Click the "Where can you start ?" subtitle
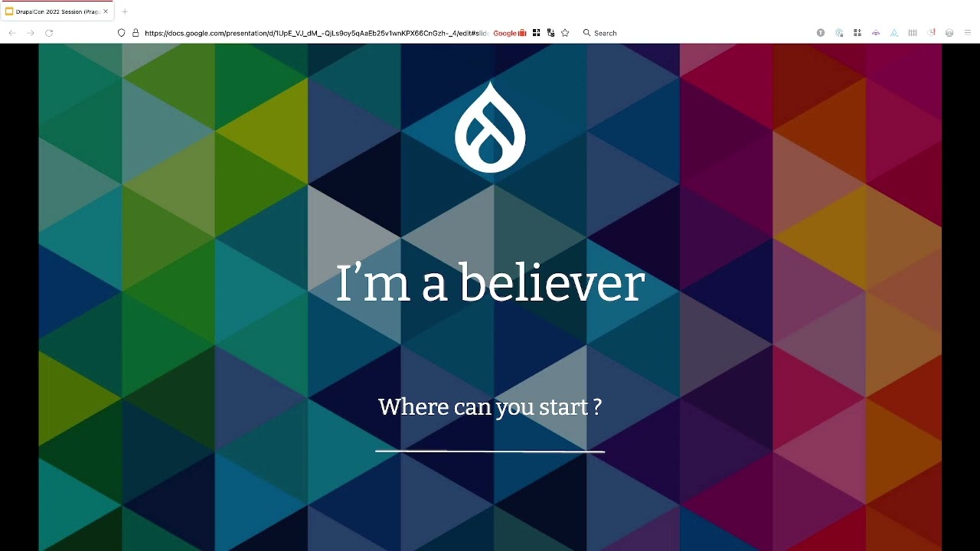The width and height of the screenshot is (980, 551). pyautogui.click(x=490, y=407)
